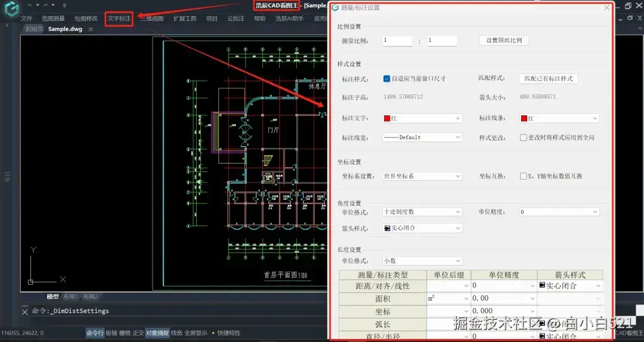
Task: Click the 设置图纸比例 button
Action: click(504, 40)
